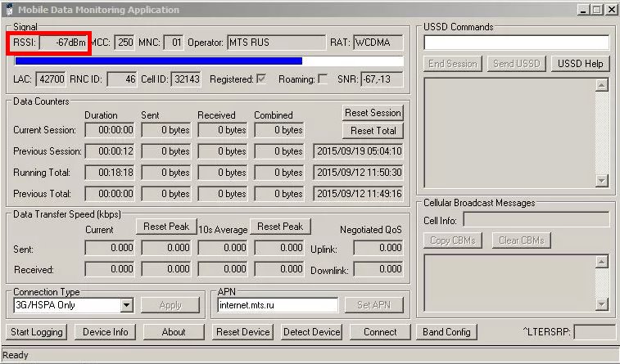Screen dimensions: 620x364
Task: Click the Reset Total button
Action: click(x=373, y=131)
